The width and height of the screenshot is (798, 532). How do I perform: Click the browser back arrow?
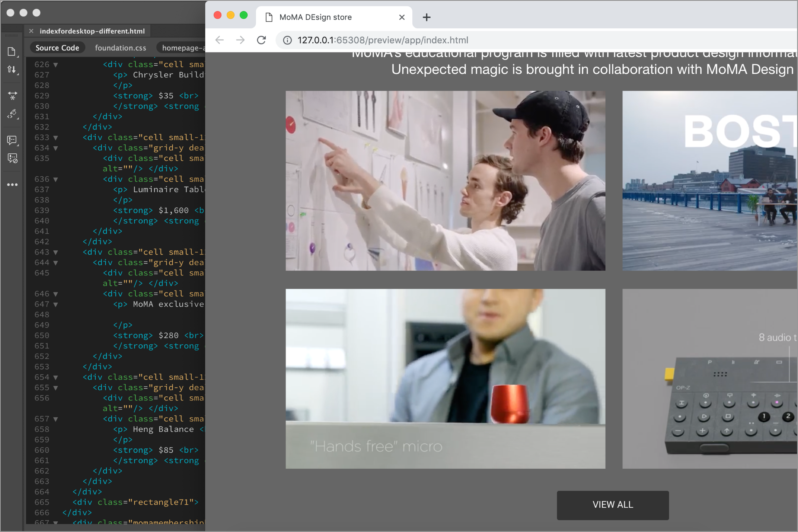tap(220, 40)
